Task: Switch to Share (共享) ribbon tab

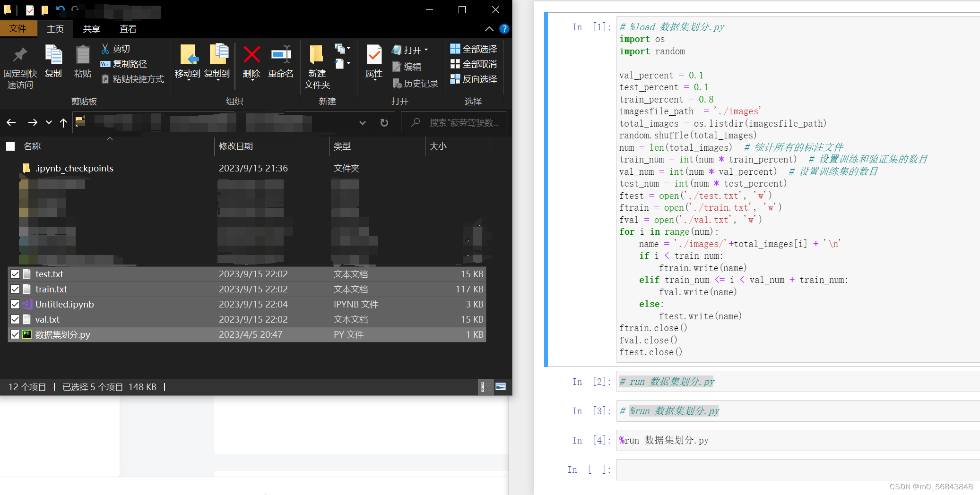Action: point(91,29)
